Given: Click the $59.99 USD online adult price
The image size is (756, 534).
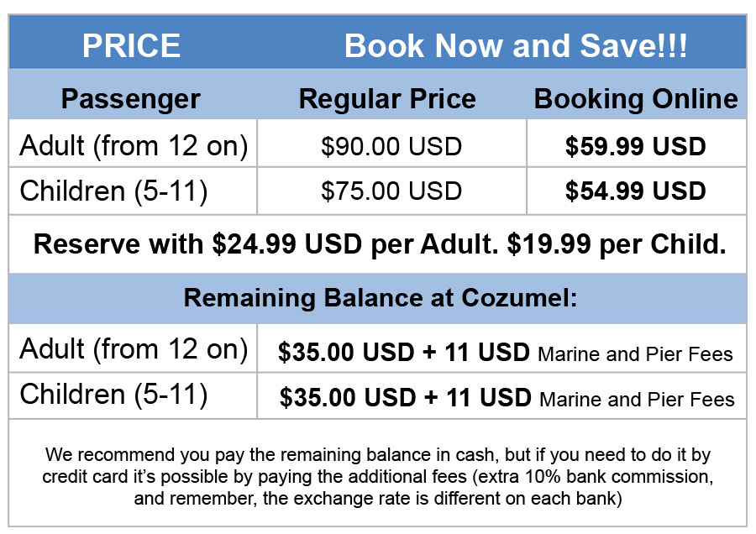Looking at the screenshot, I should click(x=636, y=146).
